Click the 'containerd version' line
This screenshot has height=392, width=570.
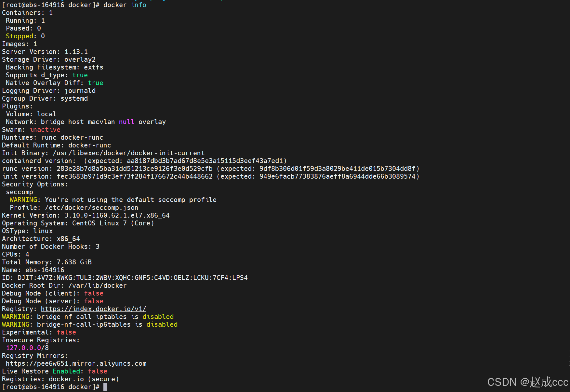point(144,161)
